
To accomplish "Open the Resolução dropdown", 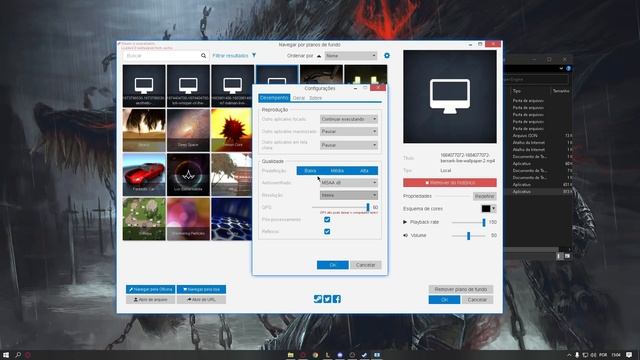I will point(349,195).
